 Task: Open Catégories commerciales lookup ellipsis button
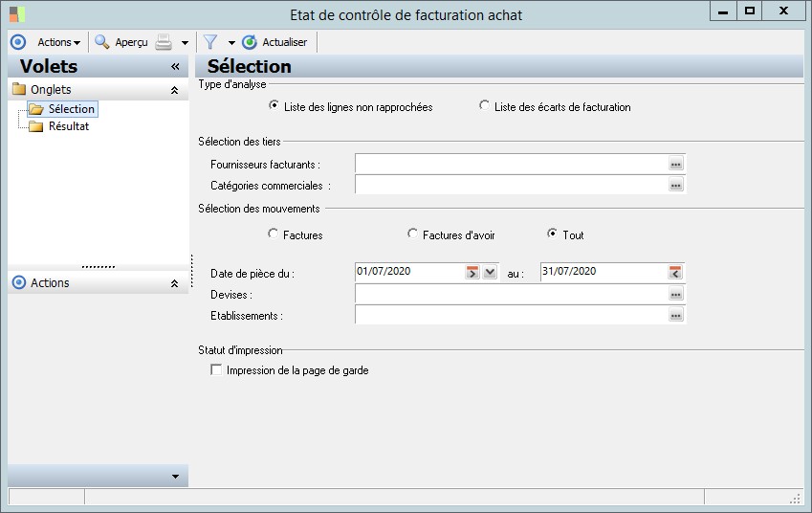coord(676,185)
